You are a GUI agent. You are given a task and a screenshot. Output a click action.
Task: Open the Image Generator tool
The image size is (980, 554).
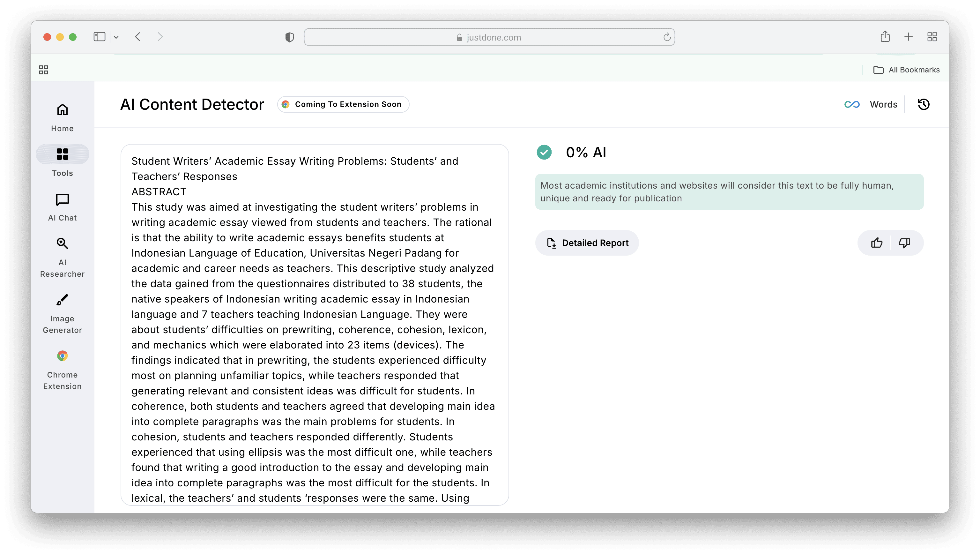point(63,313)
